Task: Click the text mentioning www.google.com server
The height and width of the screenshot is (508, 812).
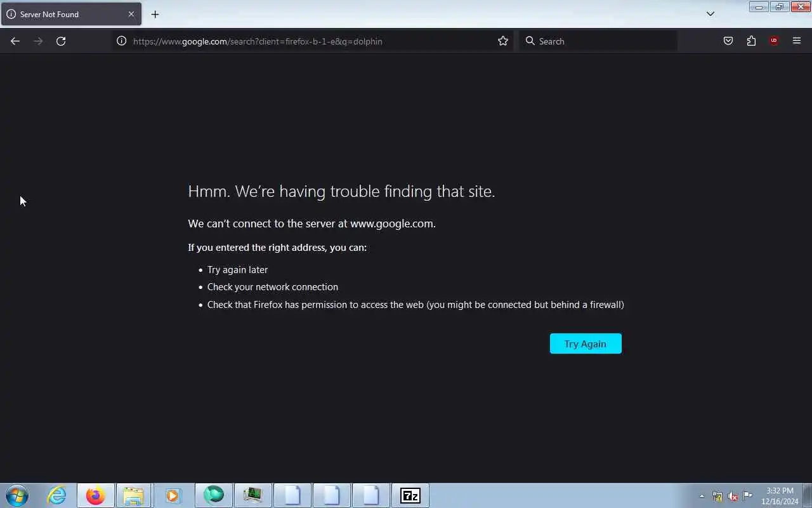Action: (311, 224)
